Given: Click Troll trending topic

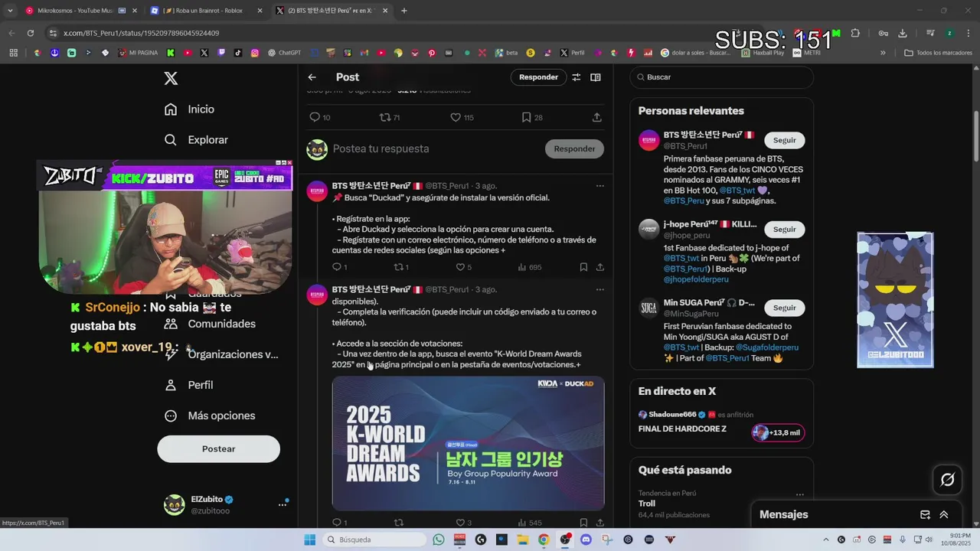Looking at the screenshot, I should (647, 504).
